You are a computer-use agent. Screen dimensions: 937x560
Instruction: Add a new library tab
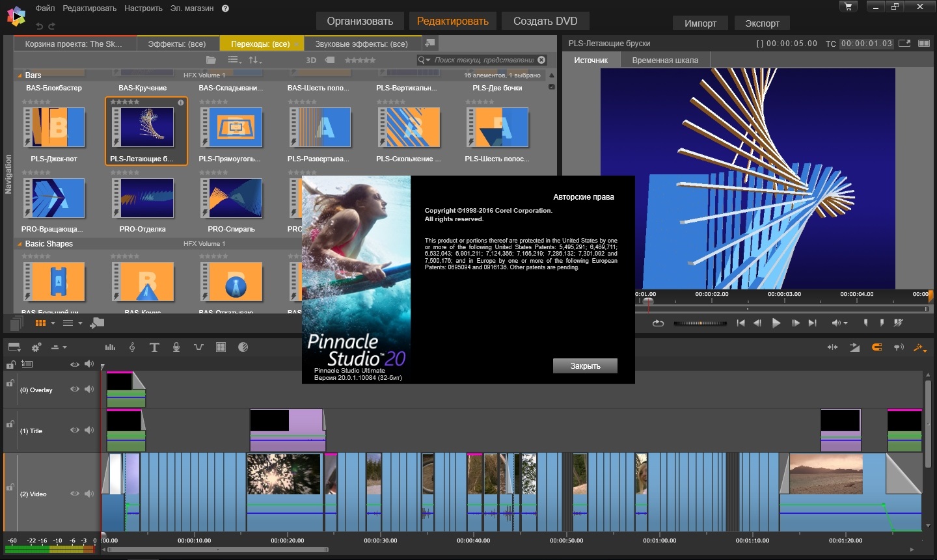pos(429,43)
